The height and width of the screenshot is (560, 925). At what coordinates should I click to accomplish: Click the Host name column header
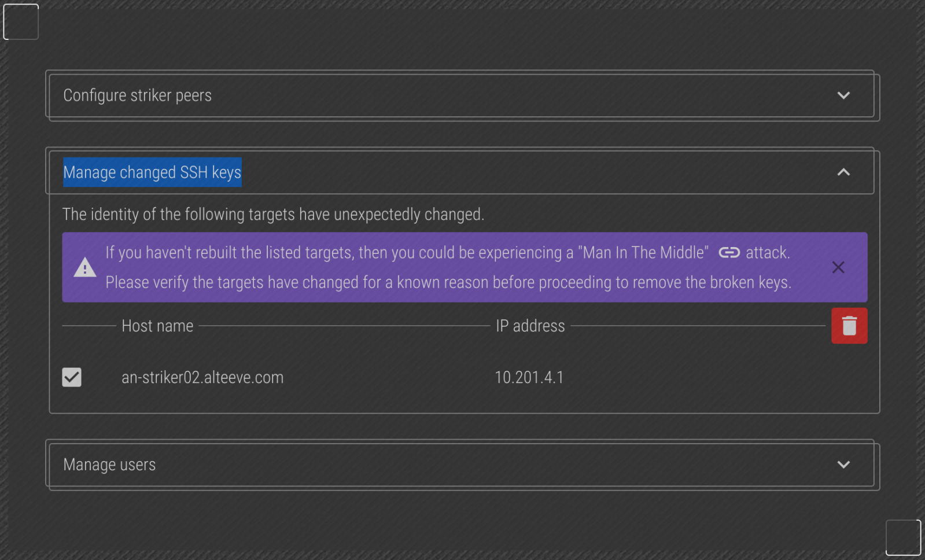157,326
